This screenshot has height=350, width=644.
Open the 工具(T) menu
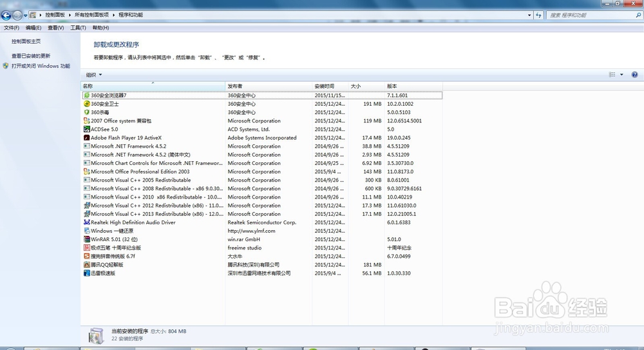[78, 28]
